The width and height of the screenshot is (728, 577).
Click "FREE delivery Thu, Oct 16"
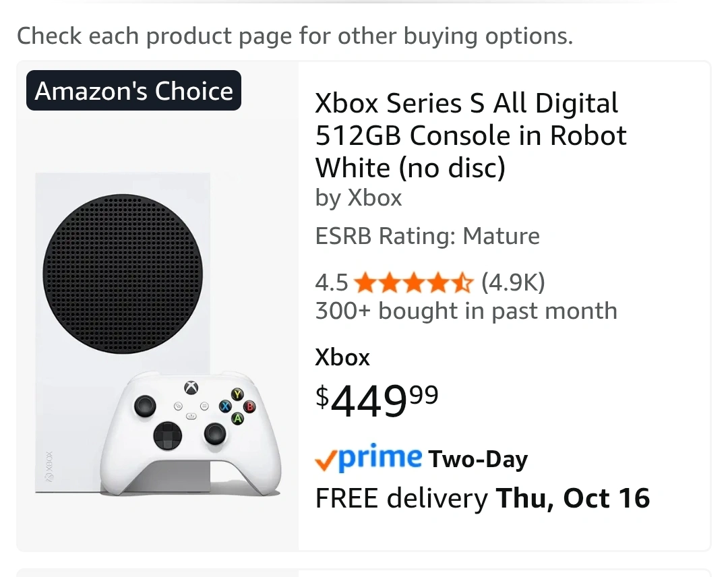[483, 498]
